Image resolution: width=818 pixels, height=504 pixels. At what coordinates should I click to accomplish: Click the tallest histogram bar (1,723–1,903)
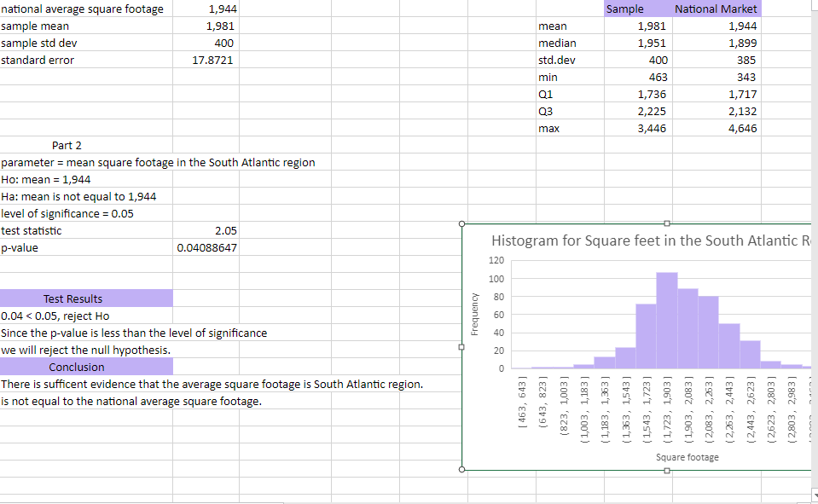click(667, 321)
